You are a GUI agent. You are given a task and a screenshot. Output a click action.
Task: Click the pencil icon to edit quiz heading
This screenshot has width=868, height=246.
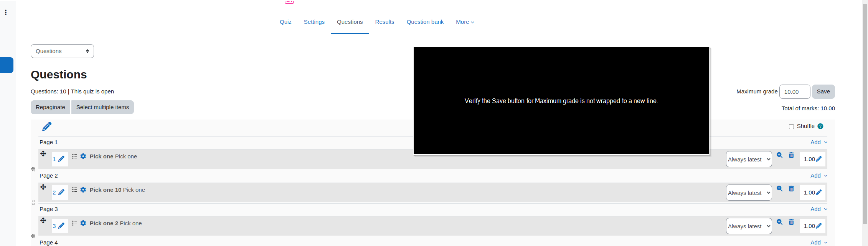point(47,126)
